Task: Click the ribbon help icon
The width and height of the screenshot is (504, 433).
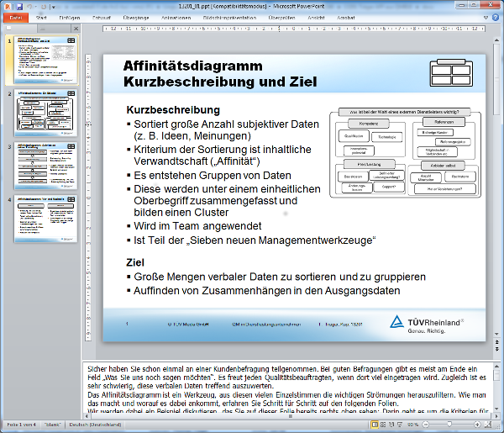Action: coord(494,16)
